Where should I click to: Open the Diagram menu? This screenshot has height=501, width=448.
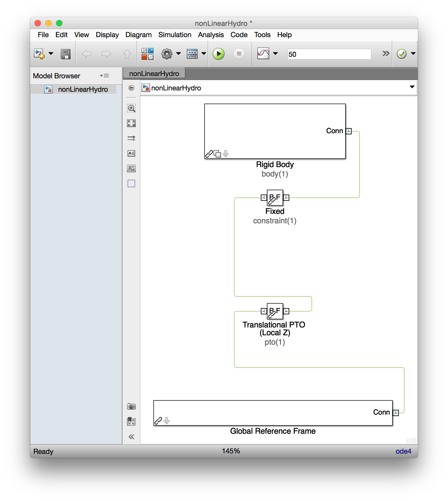[138, 35]
